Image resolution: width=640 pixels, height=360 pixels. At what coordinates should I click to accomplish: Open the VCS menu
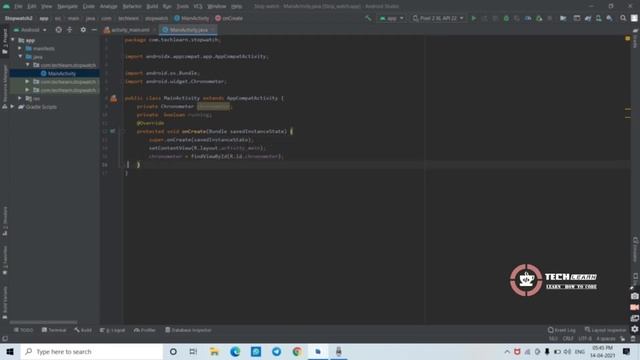pos(198,7)
